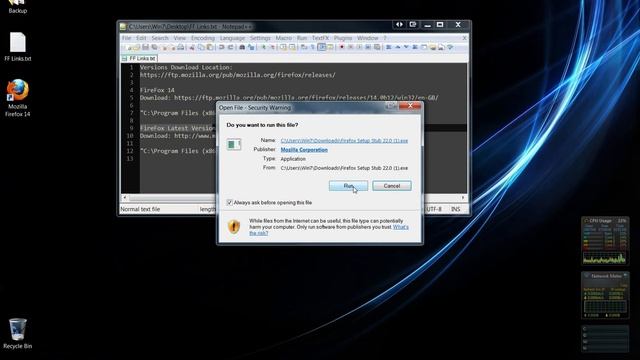Click the UTF-8 status bar entry

pos(434,209)
